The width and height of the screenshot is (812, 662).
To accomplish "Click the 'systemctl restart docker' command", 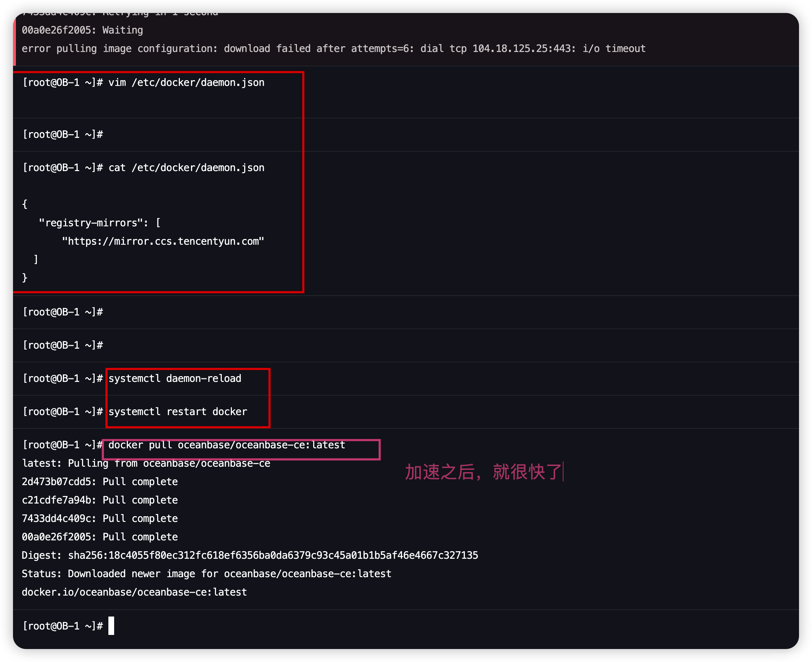I will click(178, 412).
